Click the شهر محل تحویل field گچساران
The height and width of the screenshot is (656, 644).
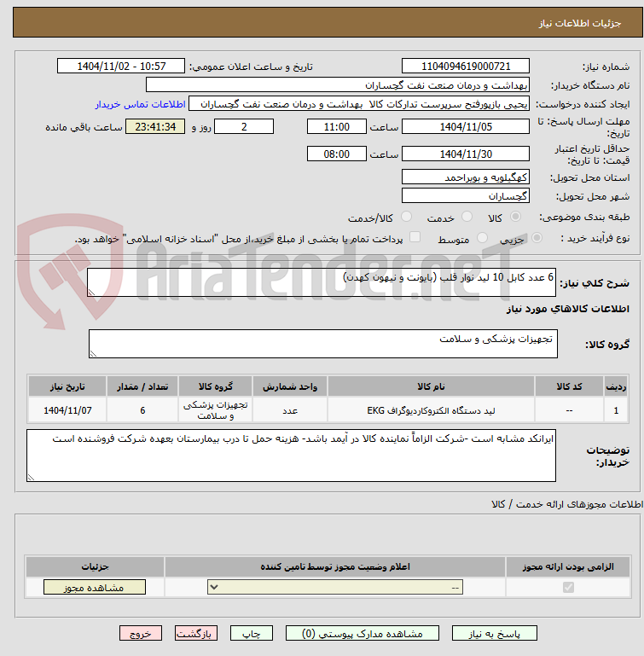pos(466,196)
